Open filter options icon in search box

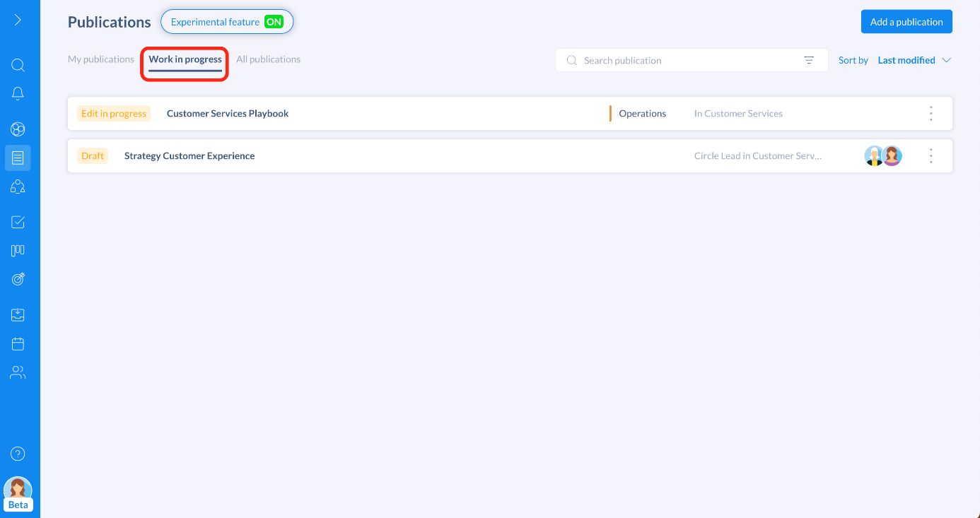809,61
